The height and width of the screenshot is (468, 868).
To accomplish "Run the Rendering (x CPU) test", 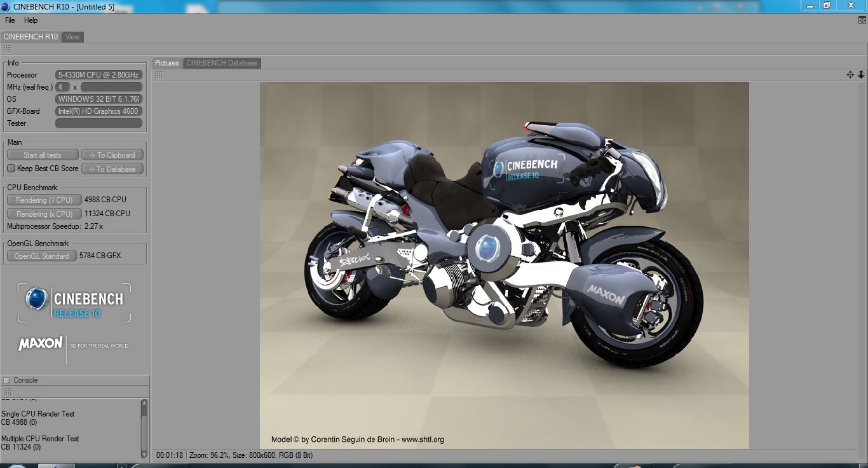I will coord(44,214).
